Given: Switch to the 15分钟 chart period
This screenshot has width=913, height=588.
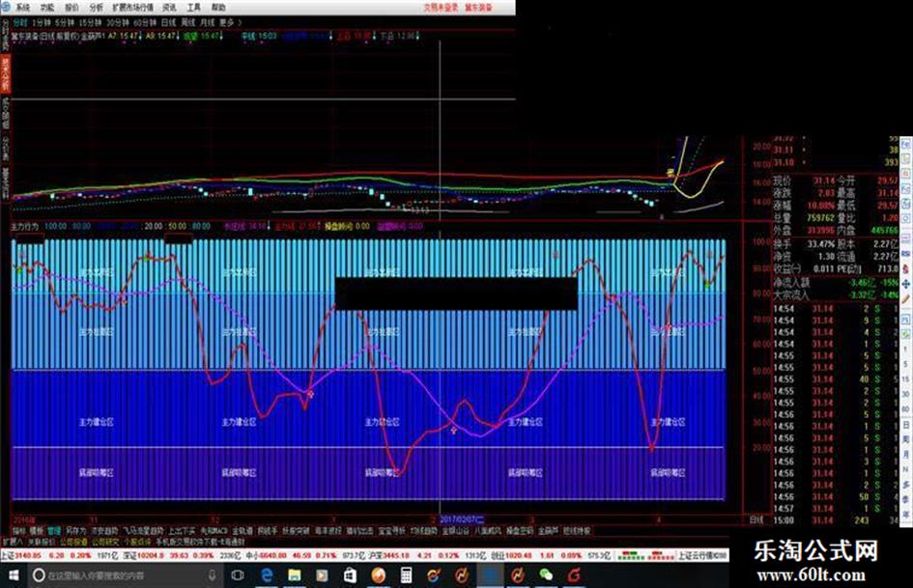Looking at the screenshot, I should pos(90,22).
